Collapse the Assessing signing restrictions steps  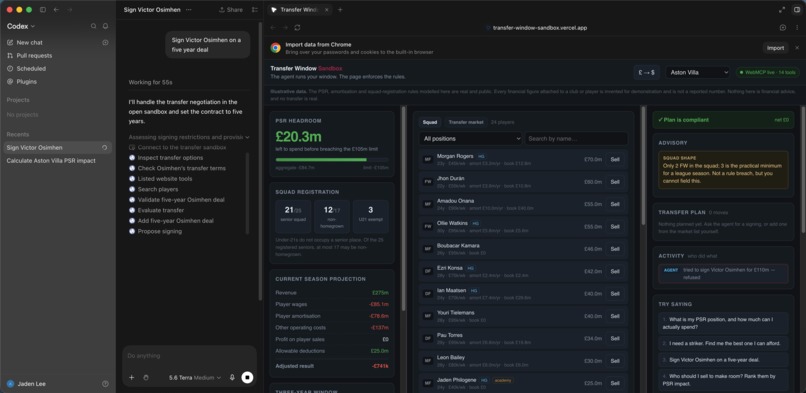coord(189,137)
